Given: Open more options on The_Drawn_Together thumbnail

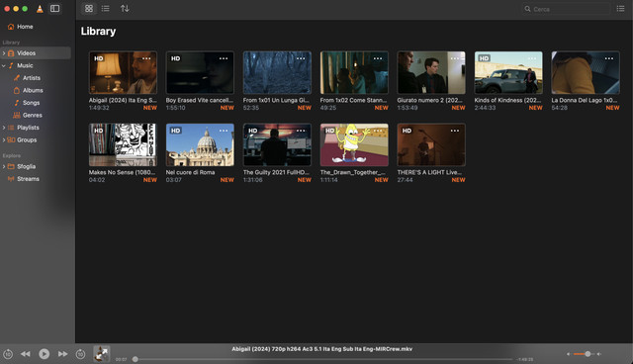Looking at the screenshot, I should point(378,131).
